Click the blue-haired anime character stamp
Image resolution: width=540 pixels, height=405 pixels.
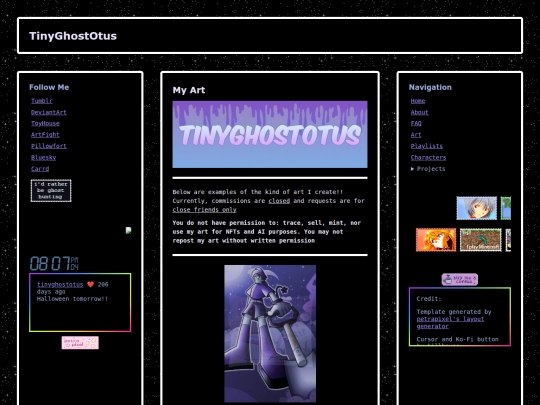coord(477,208)
